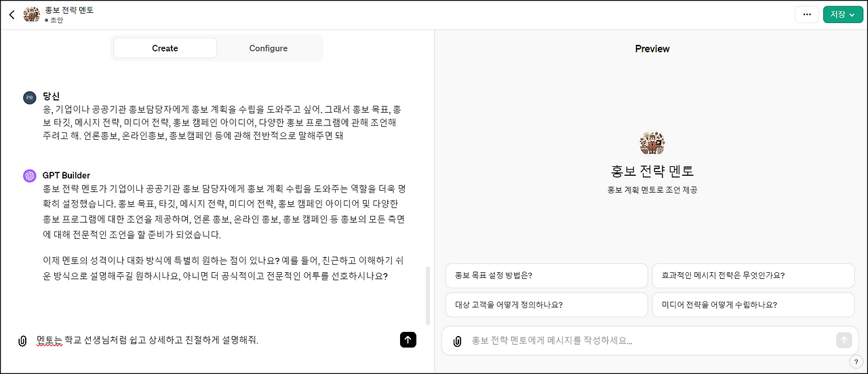Viewport: 868px width, 374px height.
Task: Select the '효과적인 메시지 전략은 무엇인가요?' suggestion
Action: pyautogui.click(x=753, y=276)
